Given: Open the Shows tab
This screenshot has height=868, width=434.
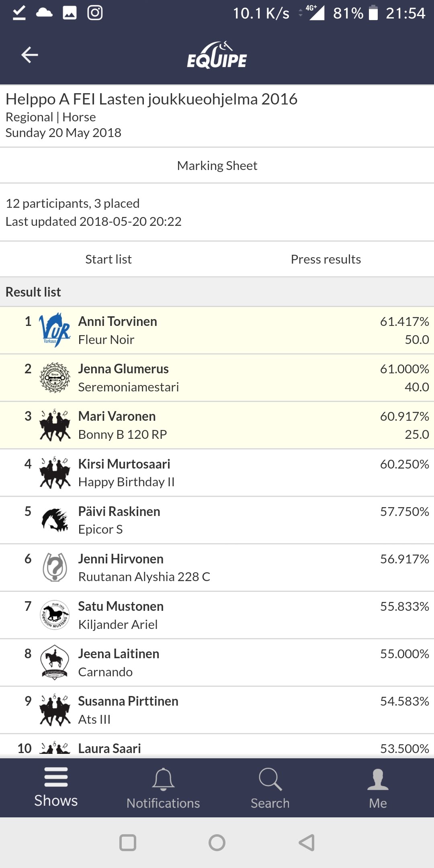Looking at the screenshot, I should coord(56,788).
